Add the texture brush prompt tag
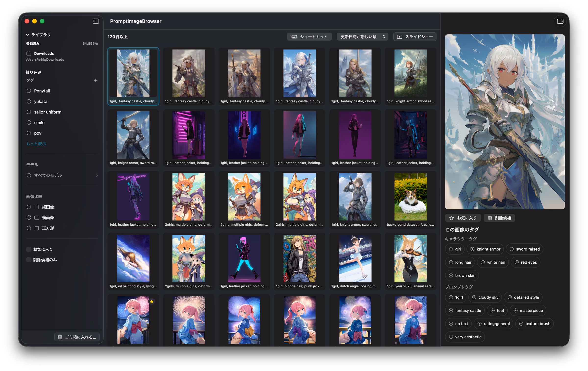This screenshot has height=371, width=588. point(534,324)
